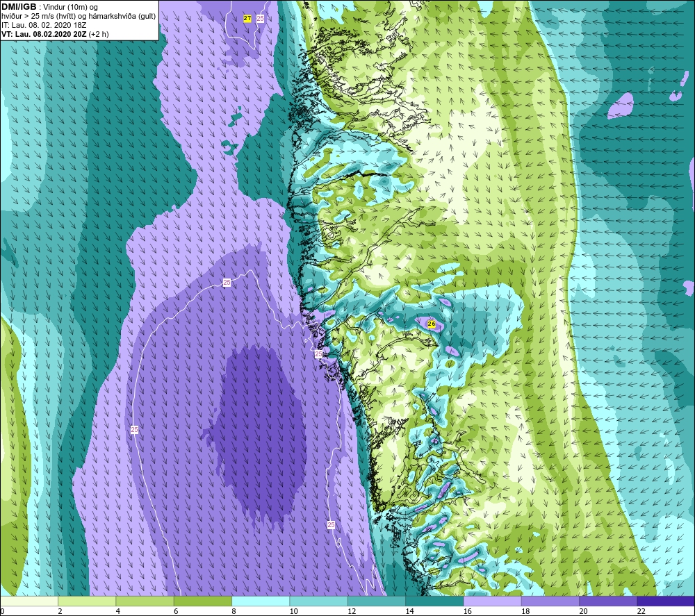Click the '16' color scale tick label

point(468,611)
